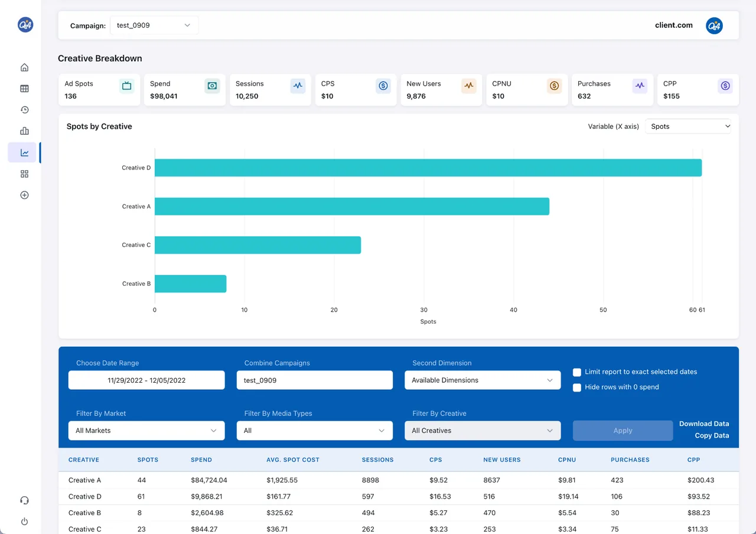Click the New Users pulse icon
Screen dimensions: 756x534
pyautogui.click(x=469, y=86)
